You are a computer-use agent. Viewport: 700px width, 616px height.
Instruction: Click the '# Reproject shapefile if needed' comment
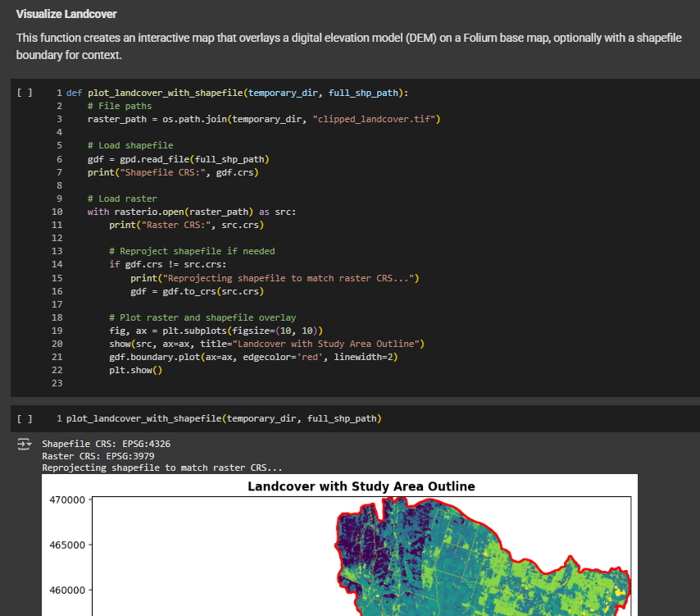[192, 252]
